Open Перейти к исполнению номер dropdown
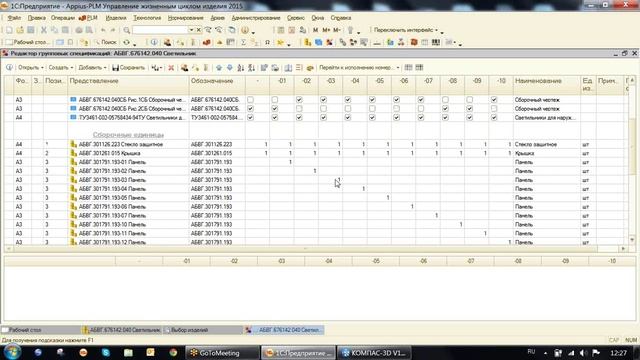Viewport: 640px width, 360px height. (x=398, y=68)
